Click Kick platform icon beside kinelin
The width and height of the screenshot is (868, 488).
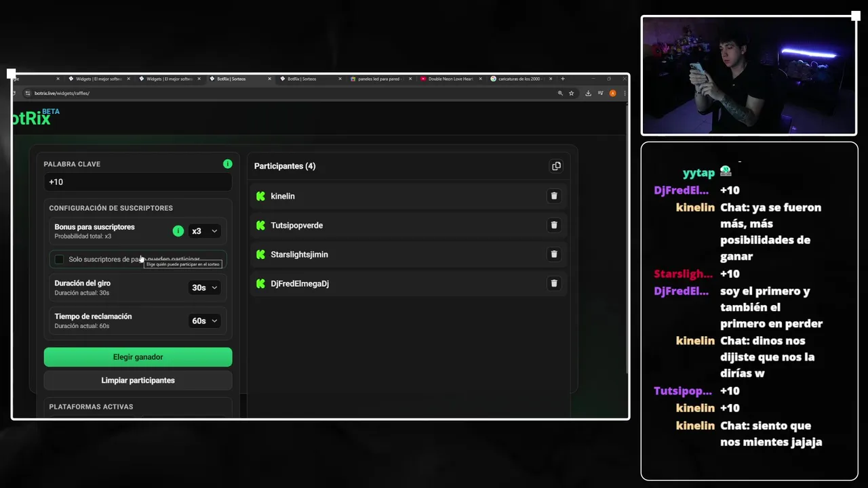tap(260, 196)
